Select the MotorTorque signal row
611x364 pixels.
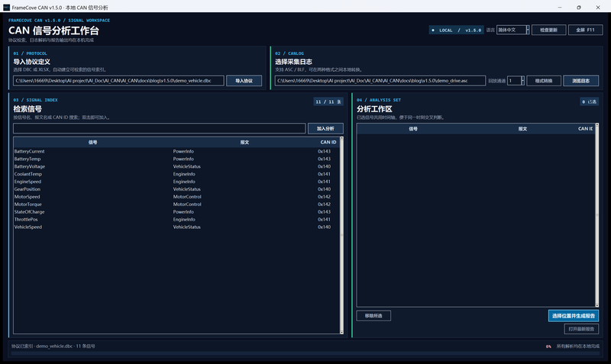[x=176, y=204]
